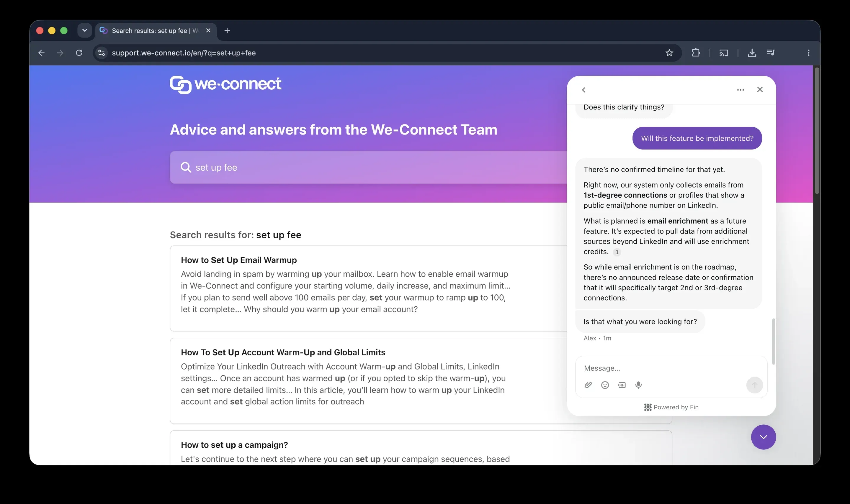The height and width of the screenshot is (504, 850).
Task: Reload the current page
Action: 79,53
